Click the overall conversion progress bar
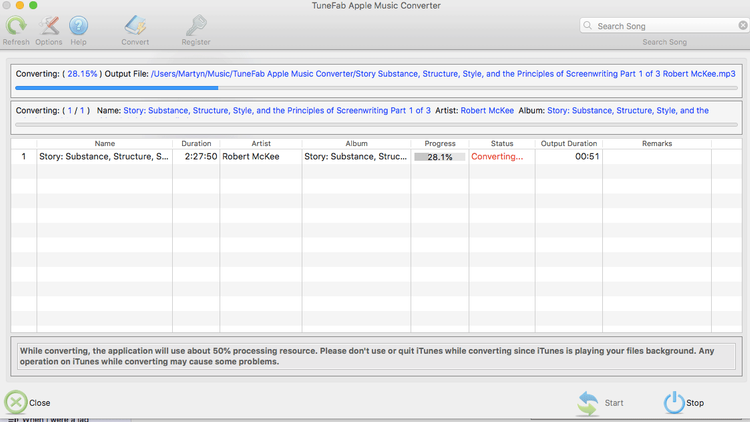750x422 pixels. pyautogui.click(x=376, y=88)
